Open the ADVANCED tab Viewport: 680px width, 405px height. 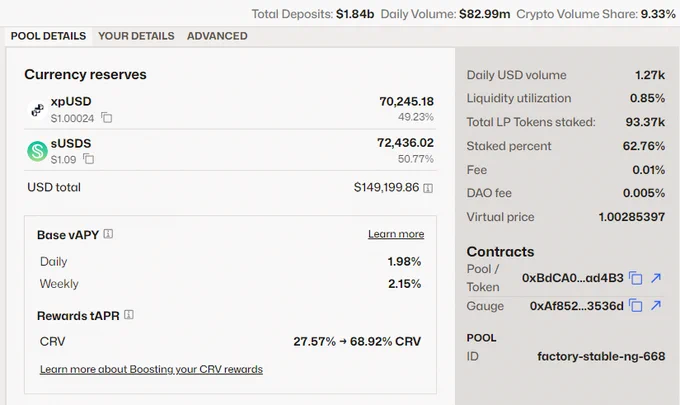(217, 36)
